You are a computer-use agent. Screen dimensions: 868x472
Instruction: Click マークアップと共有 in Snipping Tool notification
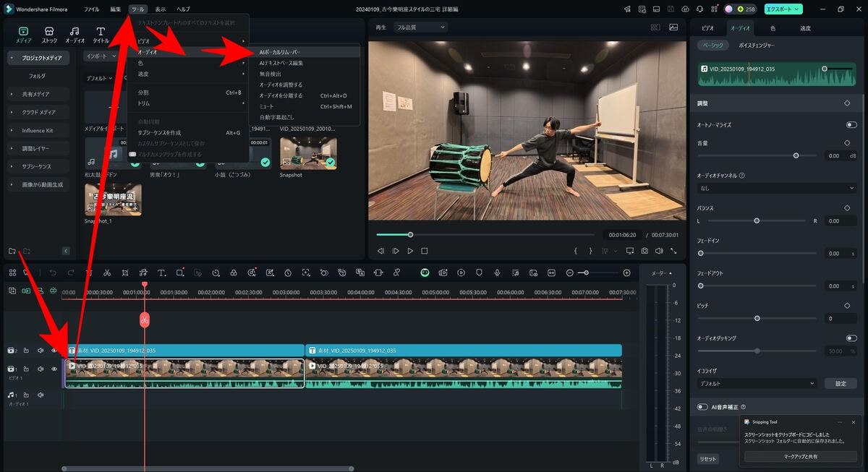(x=800, y=457)
